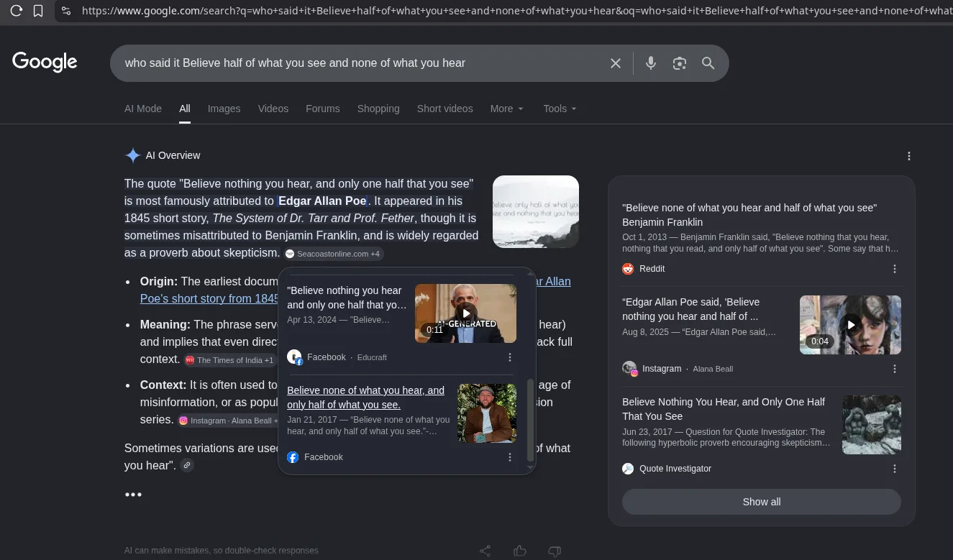The height and width of the screenshot is (560, 953).
Task: Play the Instagram Edgar Allan Poe video
Action: 850,325
